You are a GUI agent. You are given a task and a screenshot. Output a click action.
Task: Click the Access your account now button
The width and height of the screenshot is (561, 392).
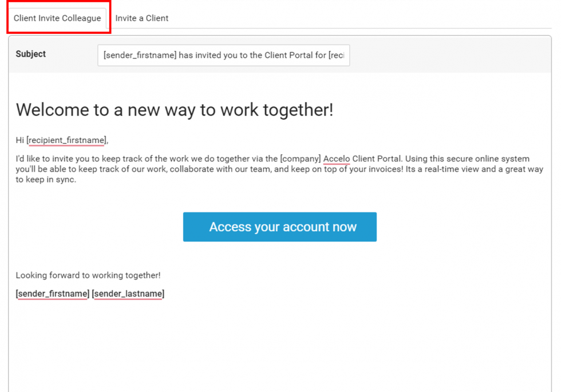279,227
